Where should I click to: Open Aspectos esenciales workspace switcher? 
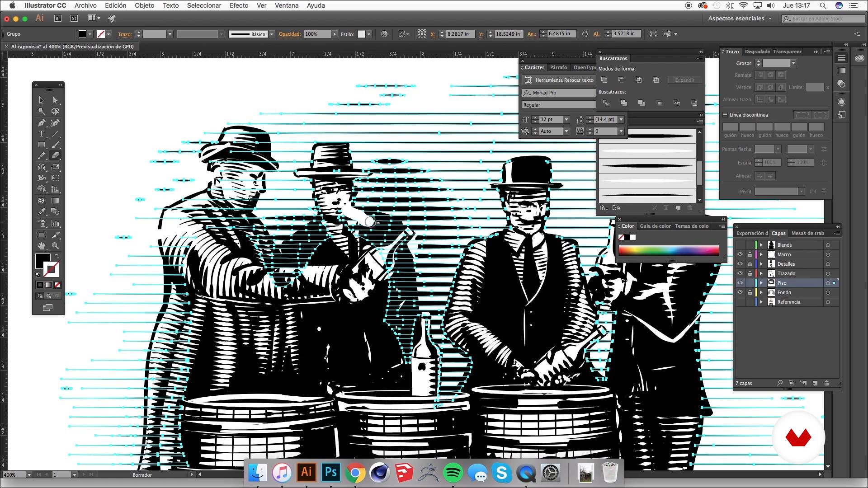point(740,19)
